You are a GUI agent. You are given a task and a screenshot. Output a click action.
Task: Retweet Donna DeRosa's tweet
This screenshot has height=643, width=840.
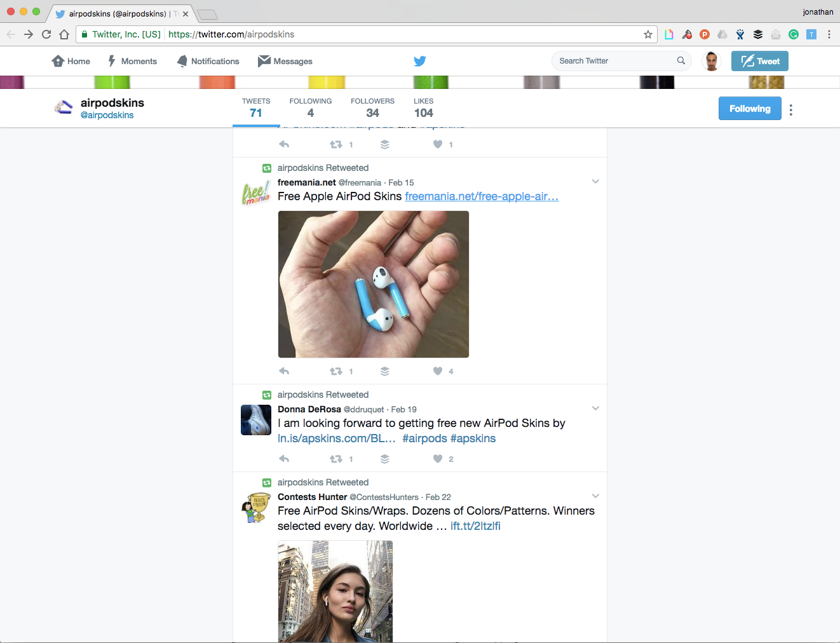coord(335,459)
